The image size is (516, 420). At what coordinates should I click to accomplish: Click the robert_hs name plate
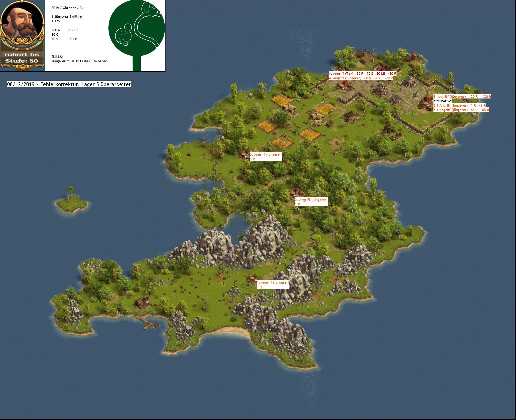22,55
